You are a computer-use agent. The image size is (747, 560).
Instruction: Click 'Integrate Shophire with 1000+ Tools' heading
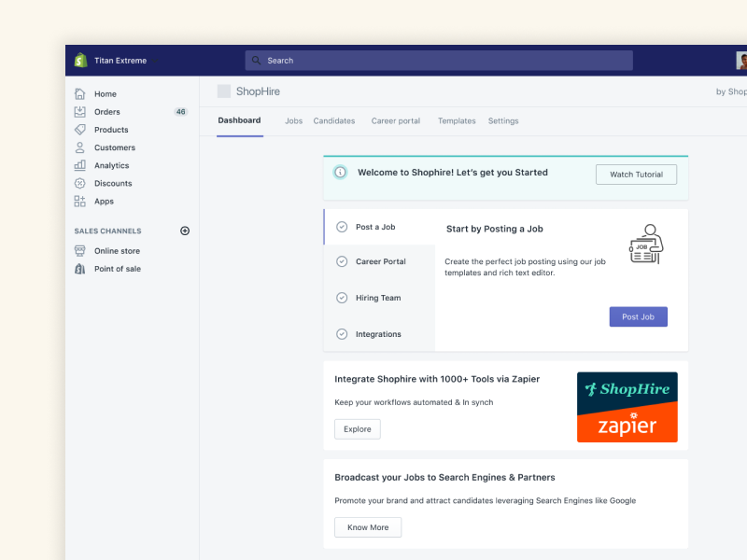[x=437, y=380]
